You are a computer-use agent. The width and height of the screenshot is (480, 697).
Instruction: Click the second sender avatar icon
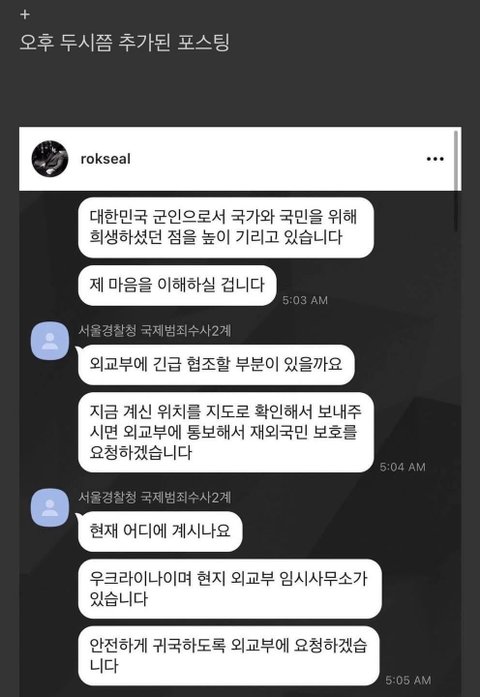point(50,508)
